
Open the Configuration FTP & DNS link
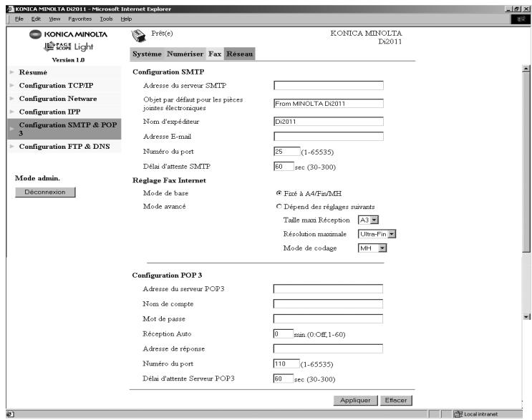pyautogui.click(x=64, y=147)
